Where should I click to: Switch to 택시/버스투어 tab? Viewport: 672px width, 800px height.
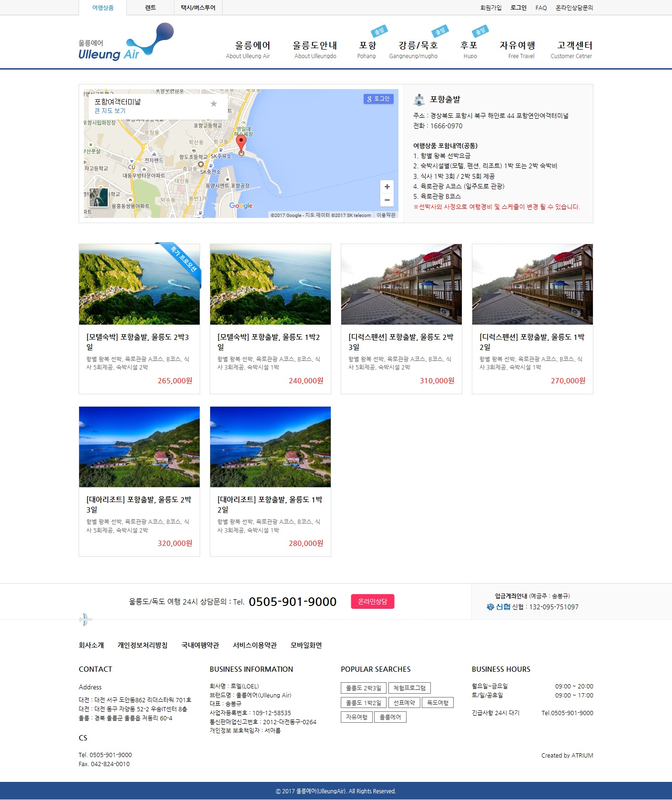tap(198, 8)
